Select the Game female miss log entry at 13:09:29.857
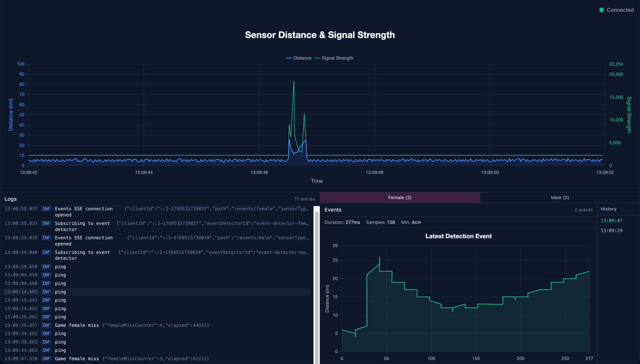The width and height of the screenshot is (640, 364). 133,325
